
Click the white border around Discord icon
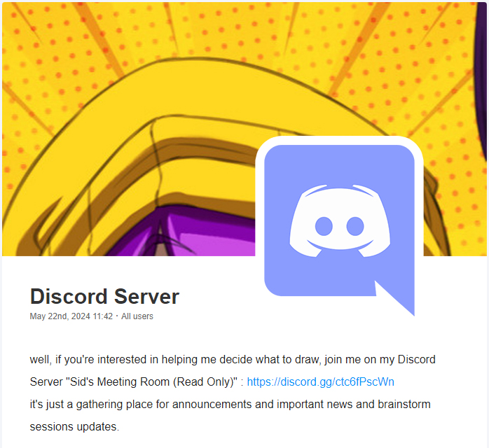(x=339, y=140)
